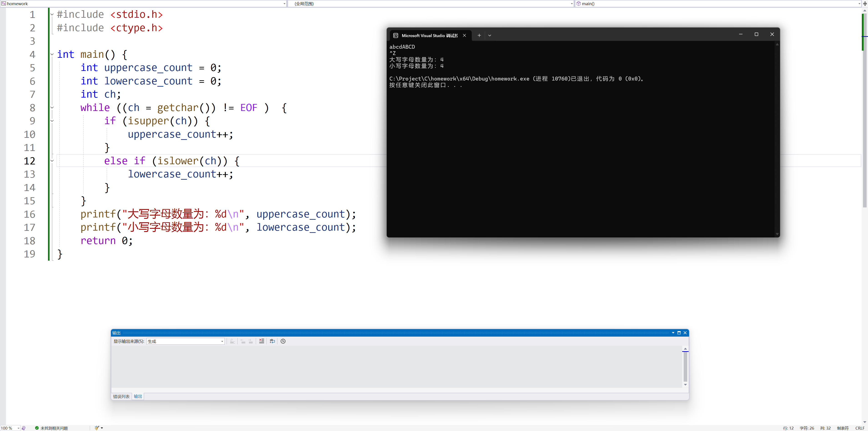This screenshot has height=431, width=868.
Task: Close the Visual Studio debug console tab
Action: [464, 35]
